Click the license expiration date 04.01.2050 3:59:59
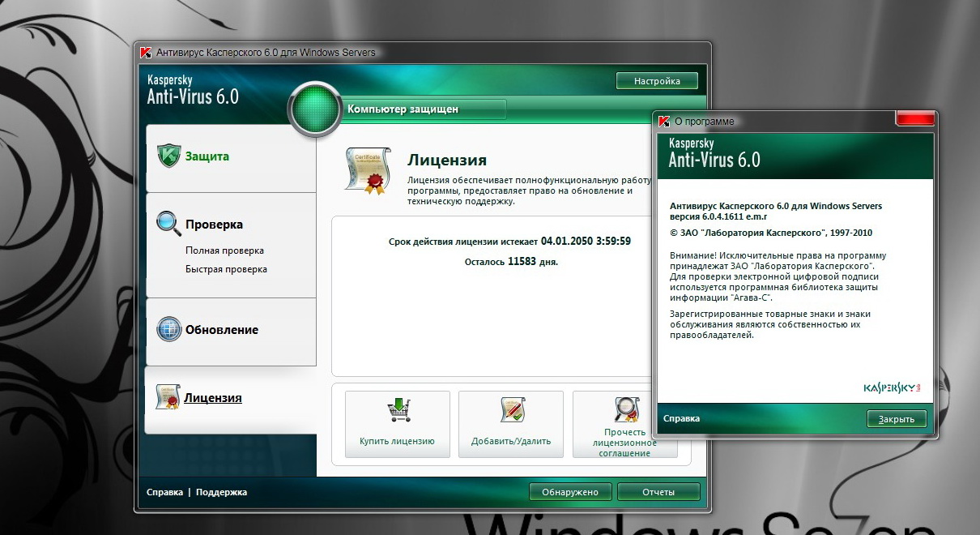This screenshot has height=535, width=980. click(x=586, y=242)
